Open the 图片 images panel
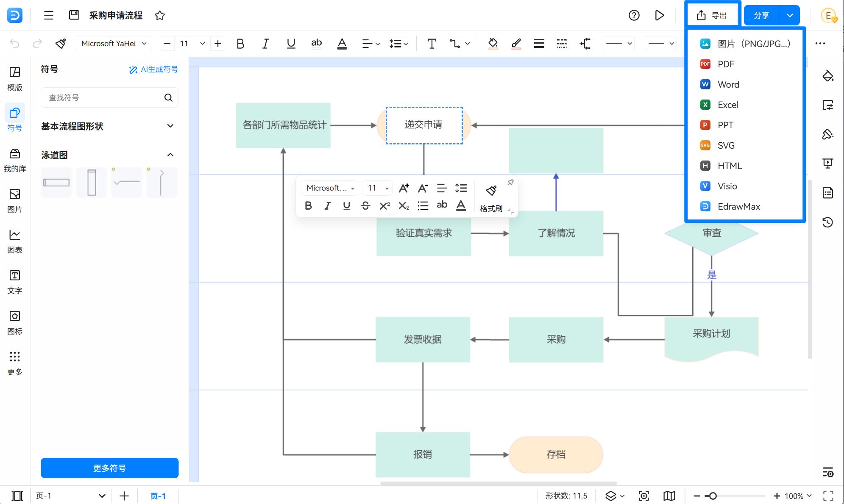Image resolution: width=844 pixels, height=504 pixels. (x=15, y=201)
